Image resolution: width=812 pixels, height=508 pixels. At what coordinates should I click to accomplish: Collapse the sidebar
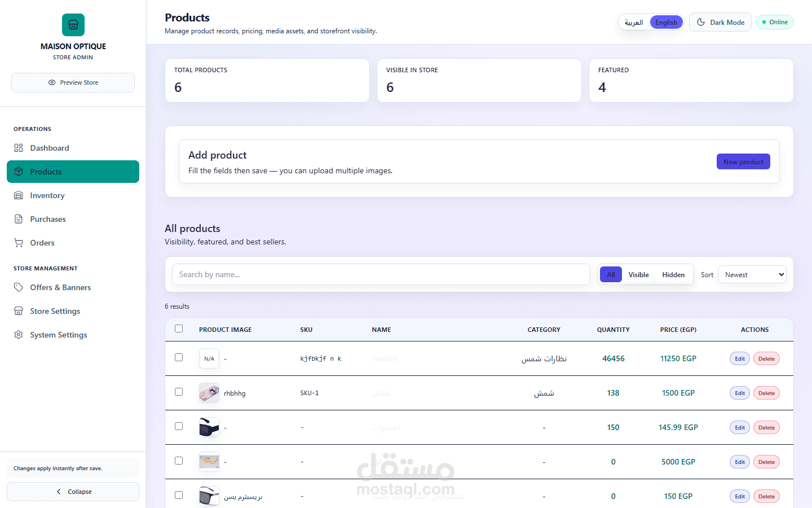click(x=73, y=492)
